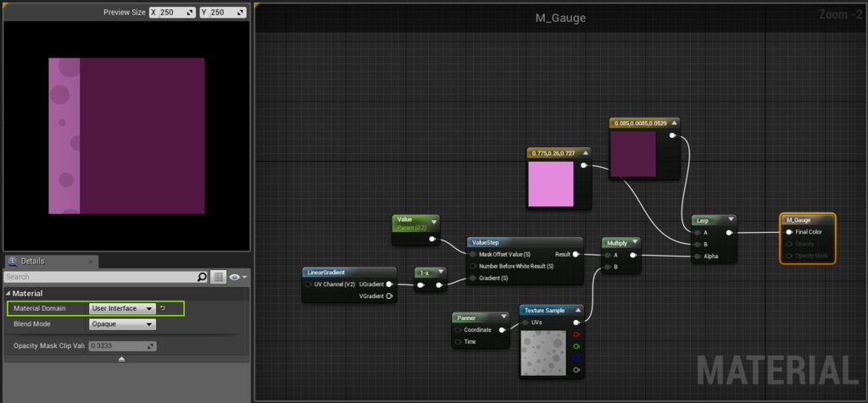Expand the Value node preview arrow
The height and width of the screenshot is (403, 868).
433,222
